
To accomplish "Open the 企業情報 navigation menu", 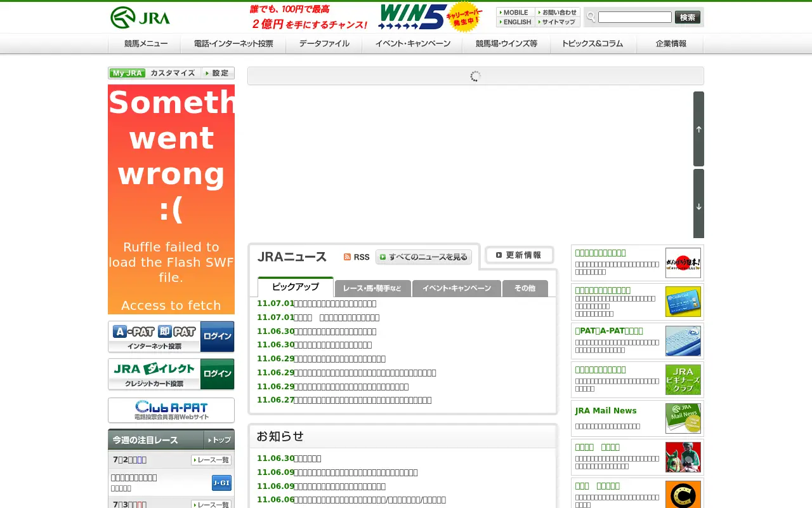I will (x=671, y=44).
